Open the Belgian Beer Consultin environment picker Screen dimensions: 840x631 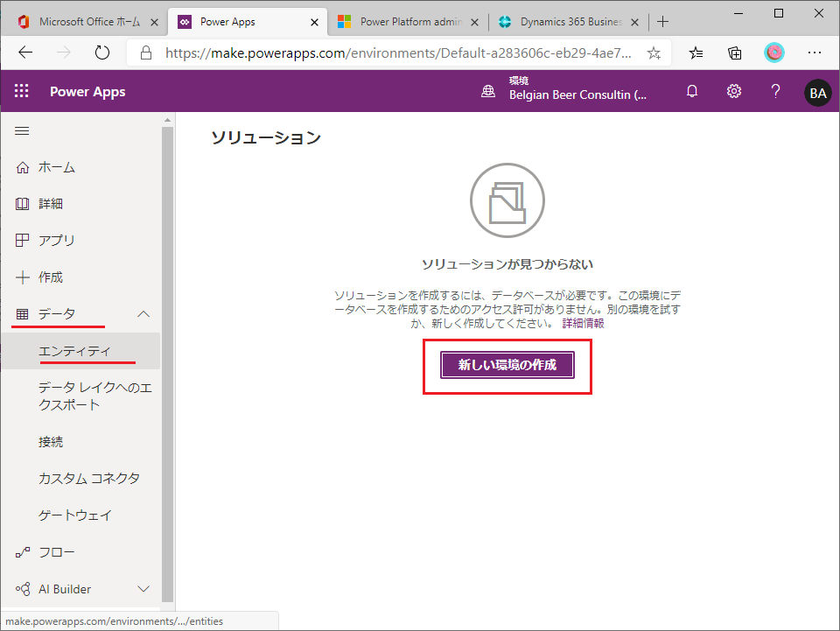point(577,89)
